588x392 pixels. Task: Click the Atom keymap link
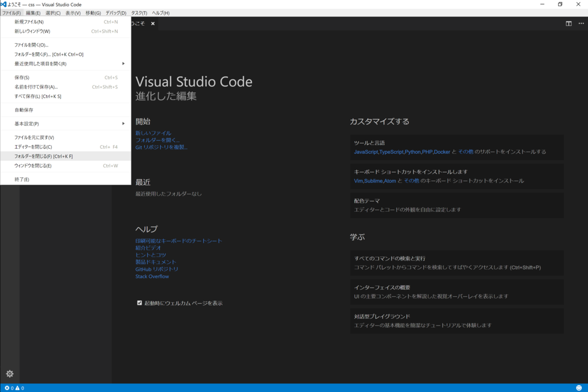tap(390, 181)
